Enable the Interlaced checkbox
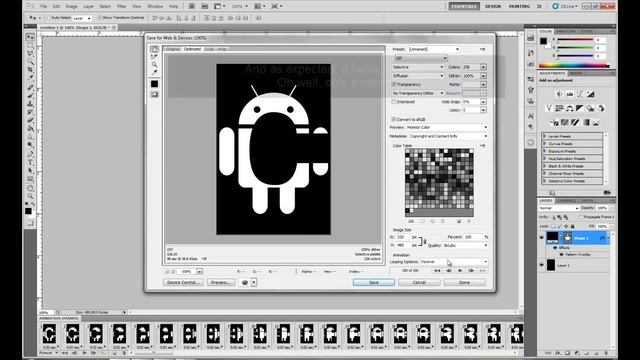Screen dimensions: 640x360 [394, 102]
